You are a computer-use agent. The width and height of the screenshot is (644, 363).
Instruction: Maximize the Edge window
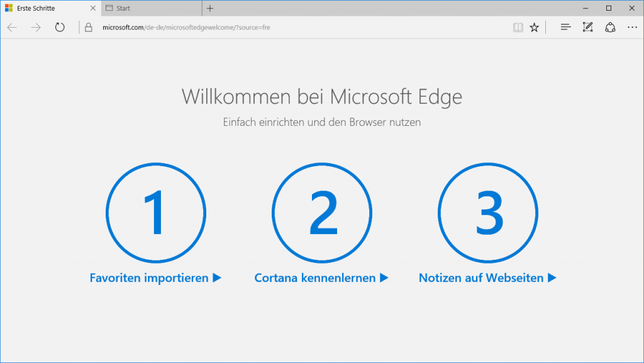(609, 8)
